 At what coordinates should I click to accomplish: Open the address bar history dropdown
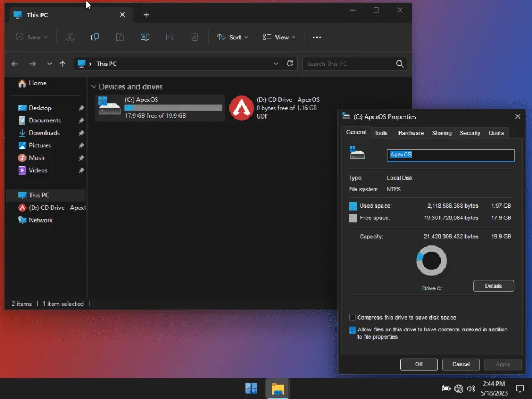click(276, 63)
